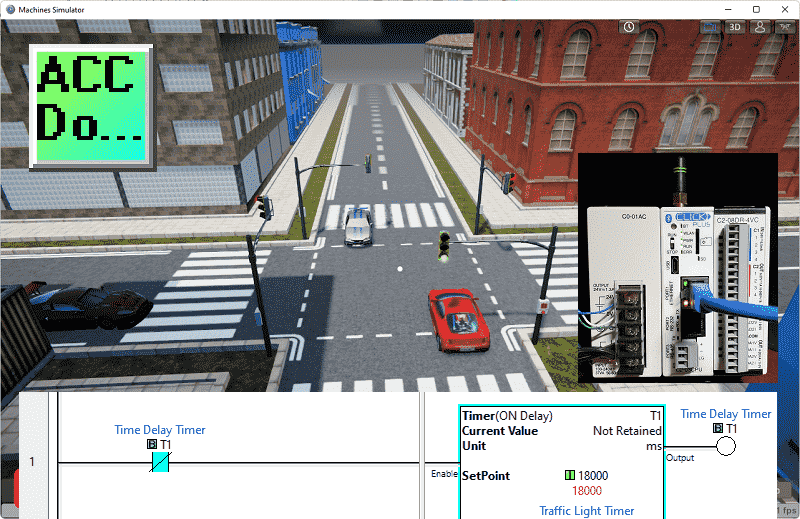Click the red car in the intersection
Viewport: 800px width, 519px height.
click(x=459, y=320)
